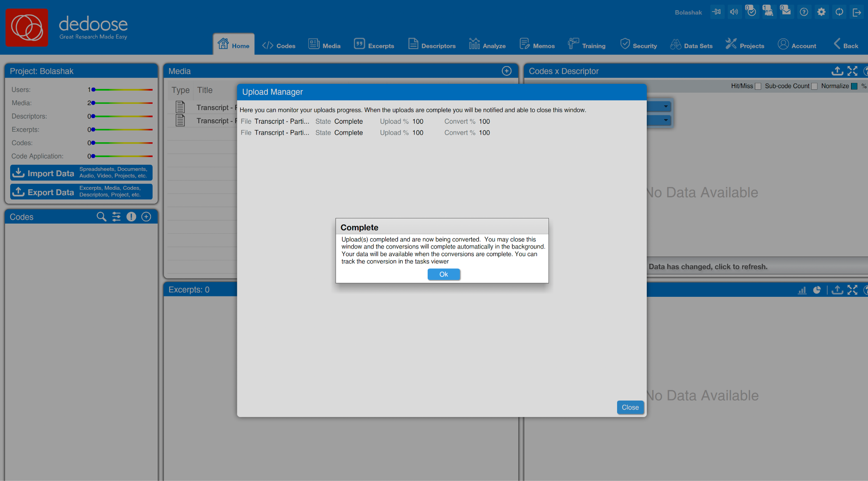868x481 pixels.
Task: Go to the Home tab
Action: [234, 44]
